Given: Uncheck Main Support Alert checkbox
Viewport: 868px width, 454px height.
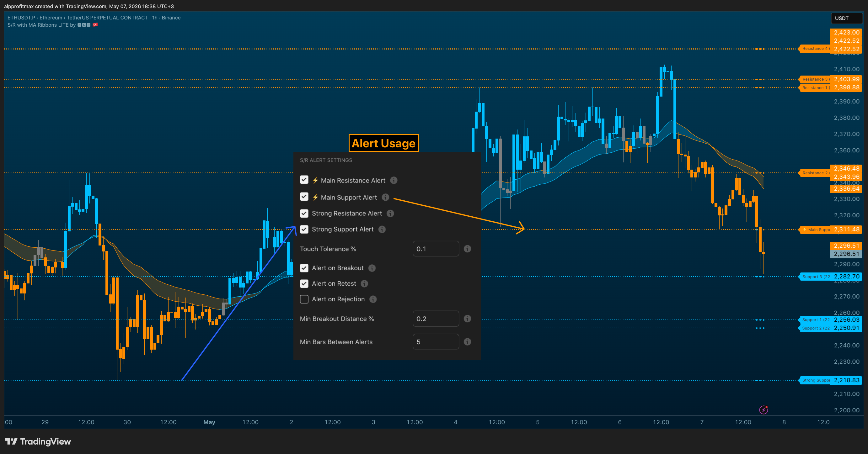Looking at the screenshot, I should point(304,197).
